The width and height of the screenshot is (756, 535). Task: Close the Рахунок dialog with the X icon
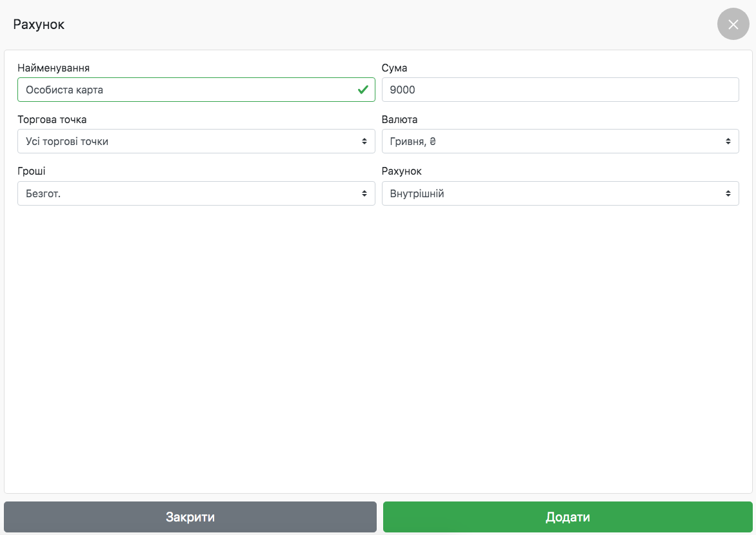tap(733, 24)
